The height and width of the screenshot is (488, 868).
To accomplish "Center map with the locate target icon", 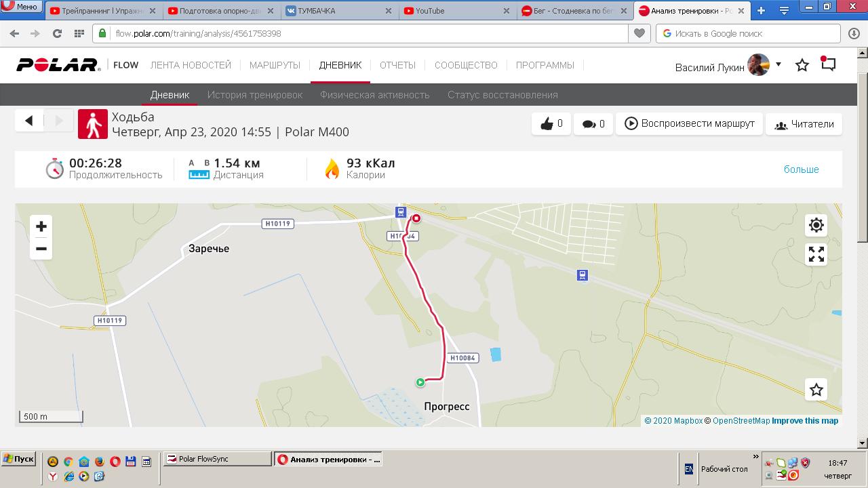I will coord(816,225).
